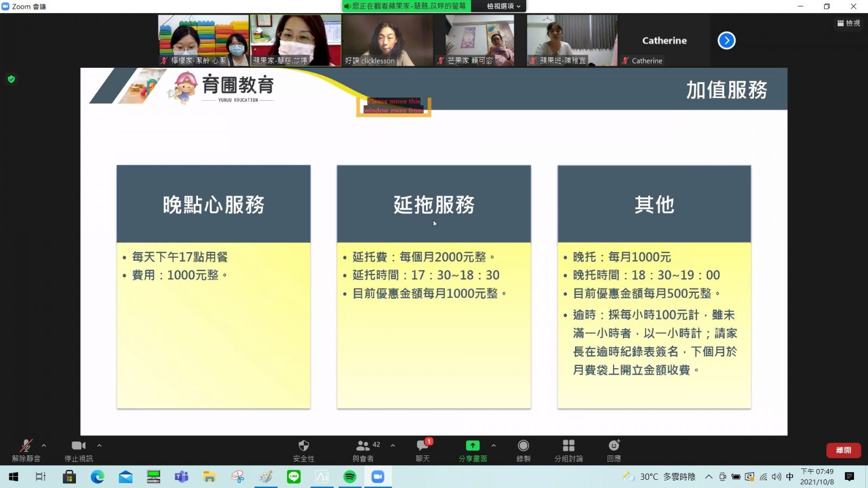
Task: Click the green Share Screen icon
Action: [x=473, y=446]
